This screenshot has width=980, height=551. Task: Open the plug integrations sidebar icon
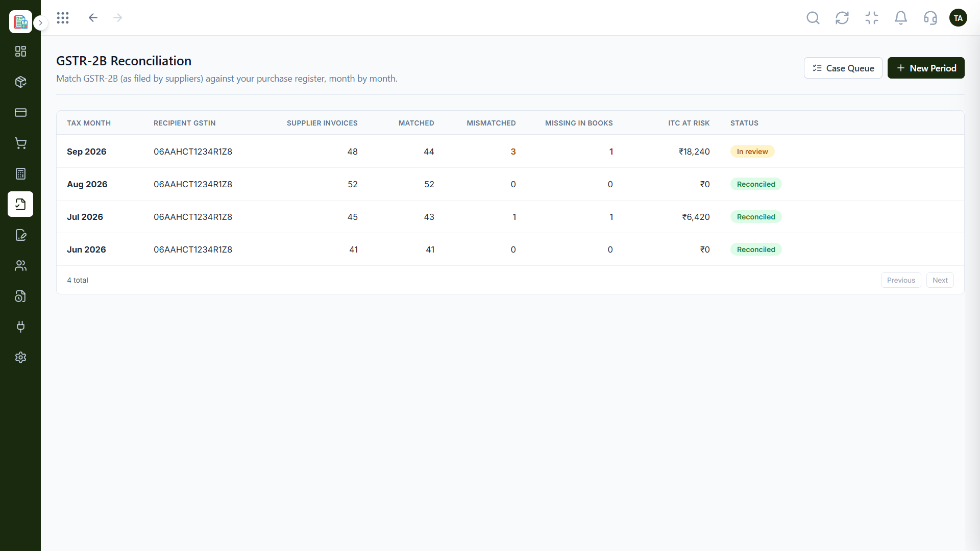click(x=20, y=327)
